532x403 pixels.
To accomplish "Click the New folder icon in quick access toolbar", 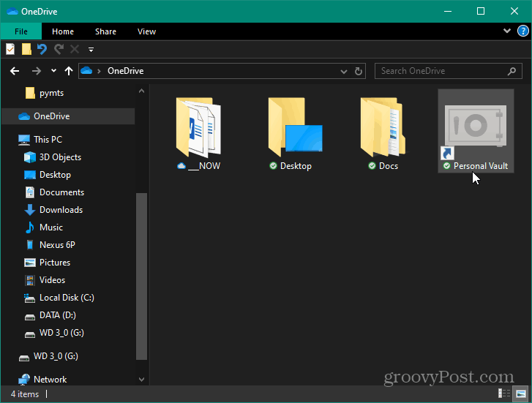I will 26,50.
